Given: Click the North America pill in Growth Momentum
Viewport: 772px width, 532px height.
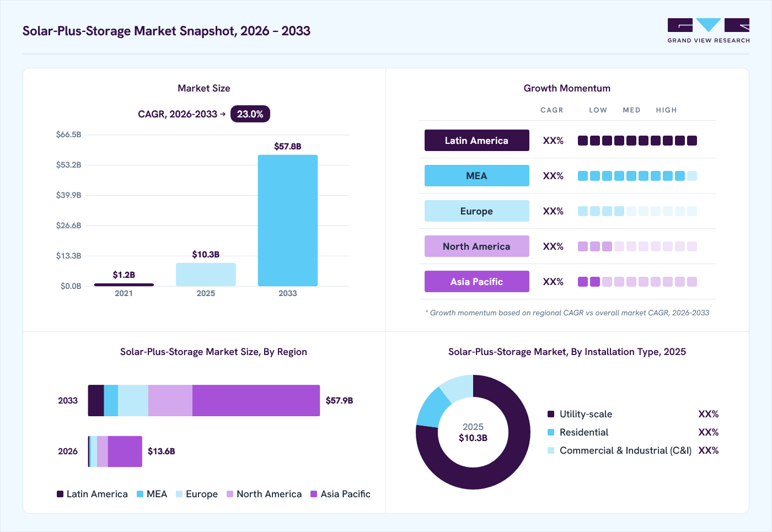Looking at the screenshot, I should [477, 246].
